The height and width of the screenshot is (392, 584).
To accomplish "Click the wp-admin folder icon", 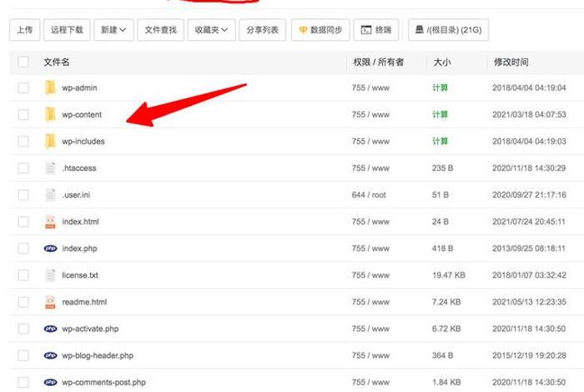I will 50,88.
